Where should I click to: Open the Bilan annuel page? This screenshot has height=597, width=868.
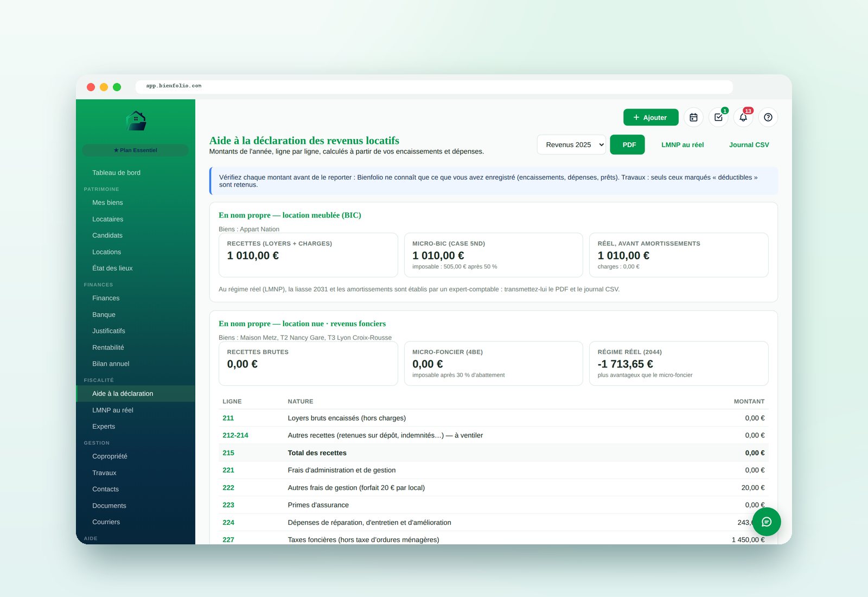136,364
